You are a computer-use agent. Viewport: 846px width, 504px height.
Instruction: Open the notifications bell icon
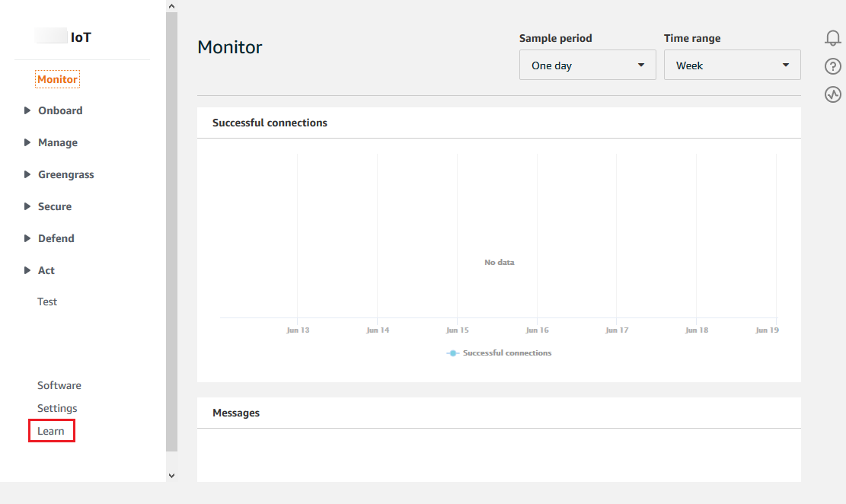click(x=832, y=38)
